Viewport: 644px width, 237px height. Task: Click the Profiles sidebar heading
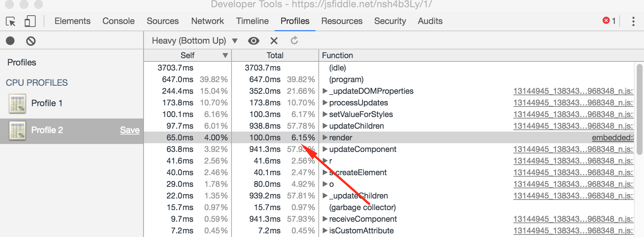click(22, 63)
